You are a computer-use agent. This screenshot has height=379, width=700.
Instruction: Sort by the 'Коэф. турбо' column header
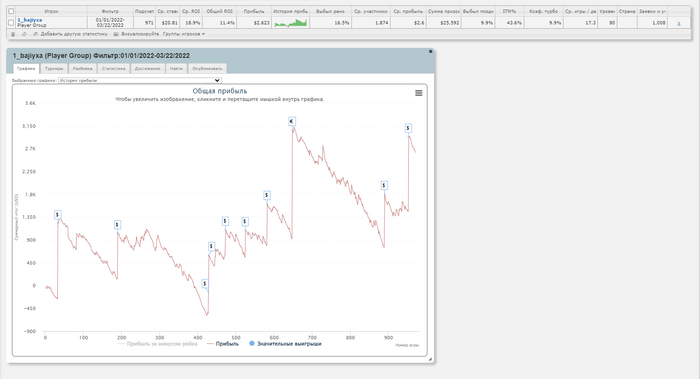coord(544,11)
